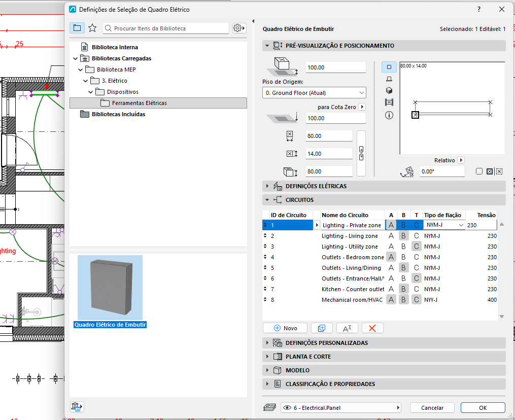
Task: Open wiring type dropdown for circuit 1
Action: pos(444,225)
